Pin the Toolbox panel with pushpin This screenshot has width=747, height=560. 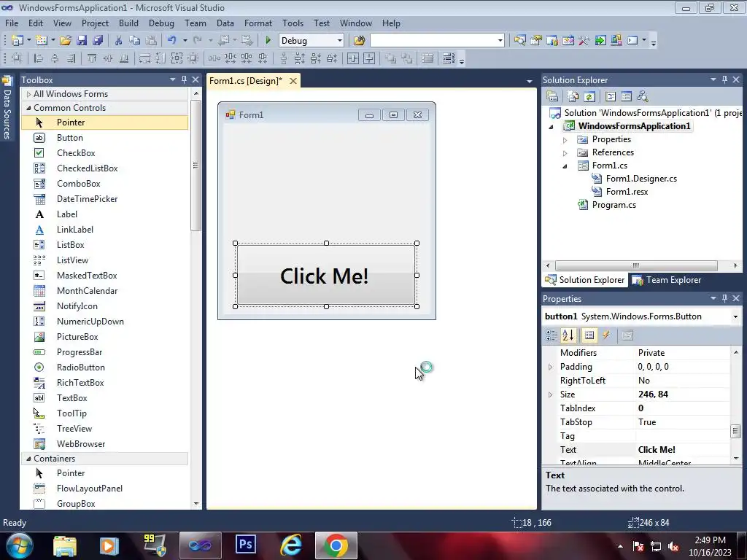(184, 80)
